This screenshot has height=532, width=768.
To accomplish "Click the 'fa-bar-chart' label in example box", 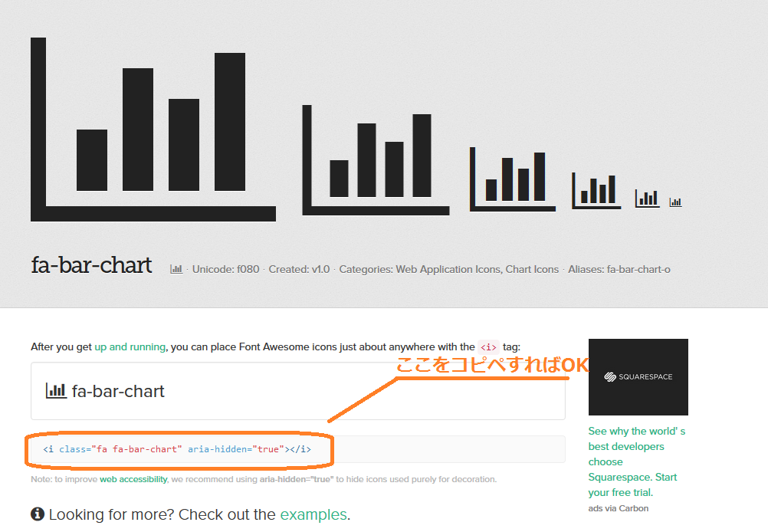I will click(118, 391).
